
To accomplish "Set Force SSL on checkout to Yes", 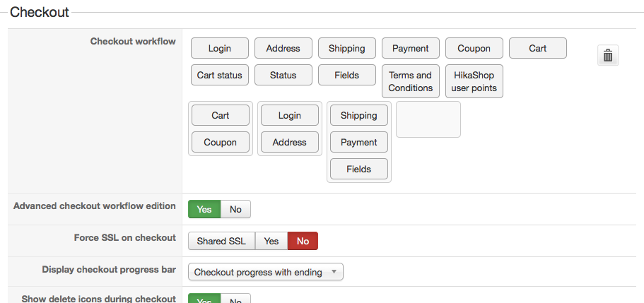I will coord(271,241).
